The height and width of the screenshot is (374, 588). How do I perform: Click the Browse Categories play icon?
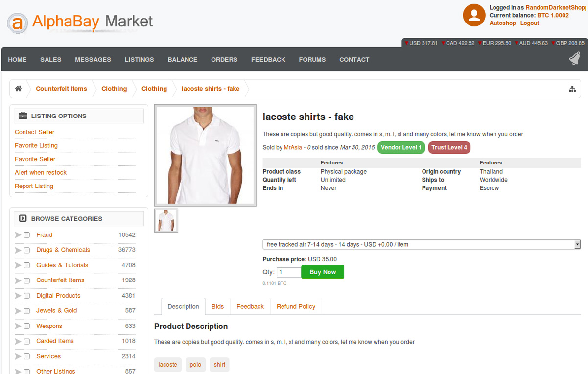[23, 219]
